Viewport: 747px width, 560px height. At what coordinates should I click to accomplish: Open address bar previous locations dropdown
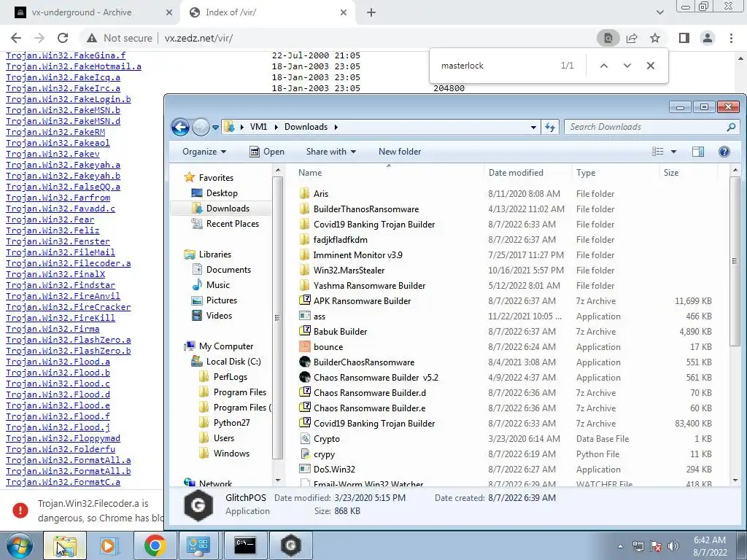pyautogui.click(x=533, y=127)
